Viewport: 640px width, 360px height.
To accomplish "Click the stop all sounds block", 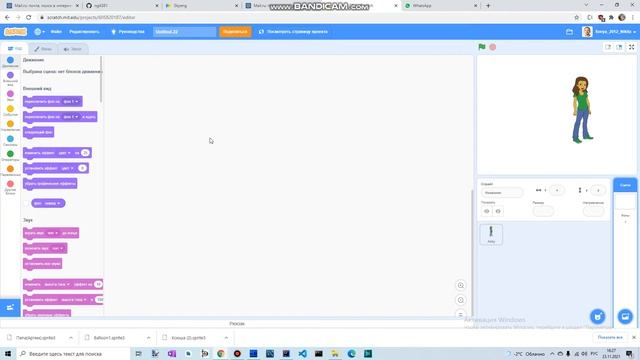I will click(x=42, y=264).
